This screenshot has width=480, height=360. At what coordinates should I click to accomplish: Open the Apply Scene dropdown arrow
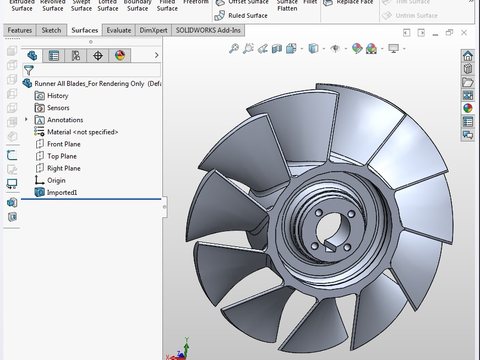(x=382, y=49)
